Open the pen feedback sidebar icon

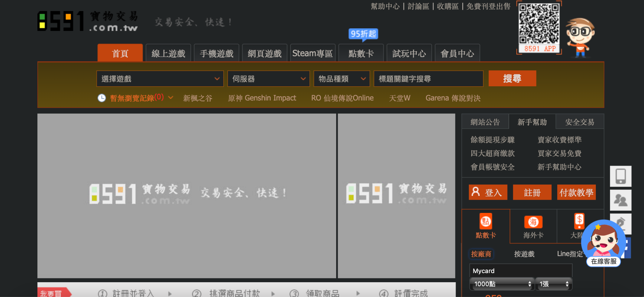click(620, 222)
